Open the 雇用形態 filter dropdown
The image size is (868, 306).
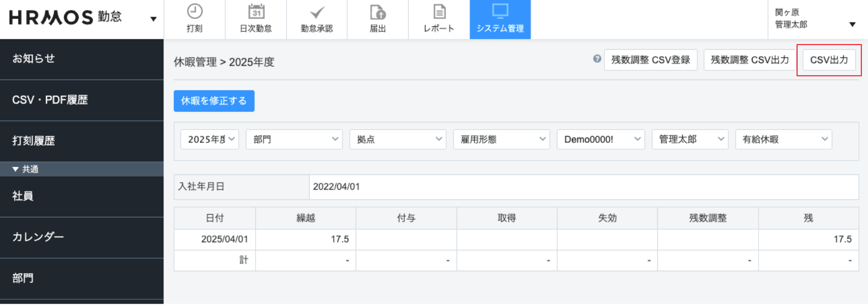tap(501, 139)
